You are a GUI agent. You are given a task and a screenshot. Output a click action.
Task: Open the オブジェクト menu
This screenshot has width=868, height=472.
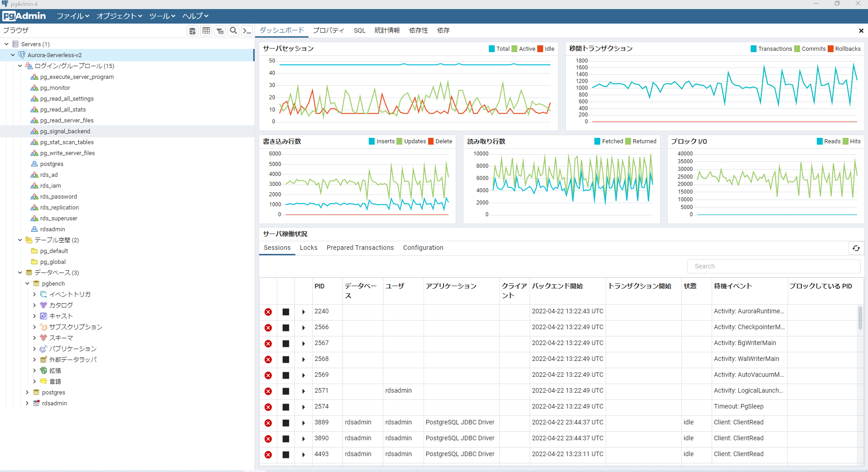119,16
